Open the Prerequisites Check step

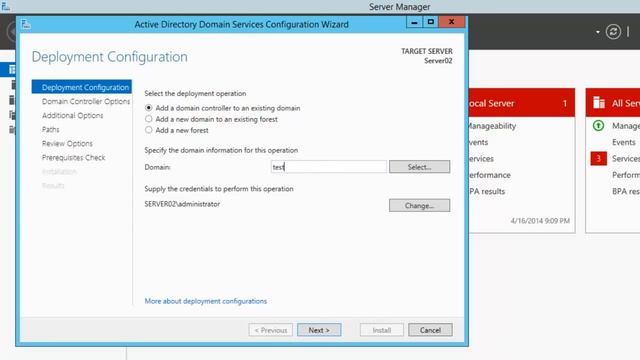click(73, 158)
